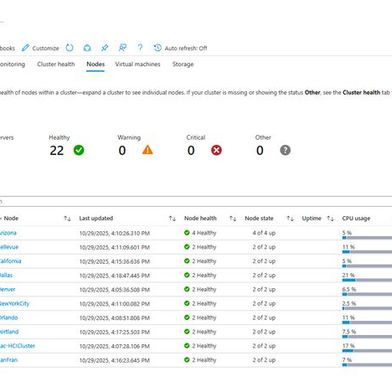Image resolution: width=392 pixels, height=392 pixels.
Task: Open the SanFran cluster link
Action: (9, 360)
